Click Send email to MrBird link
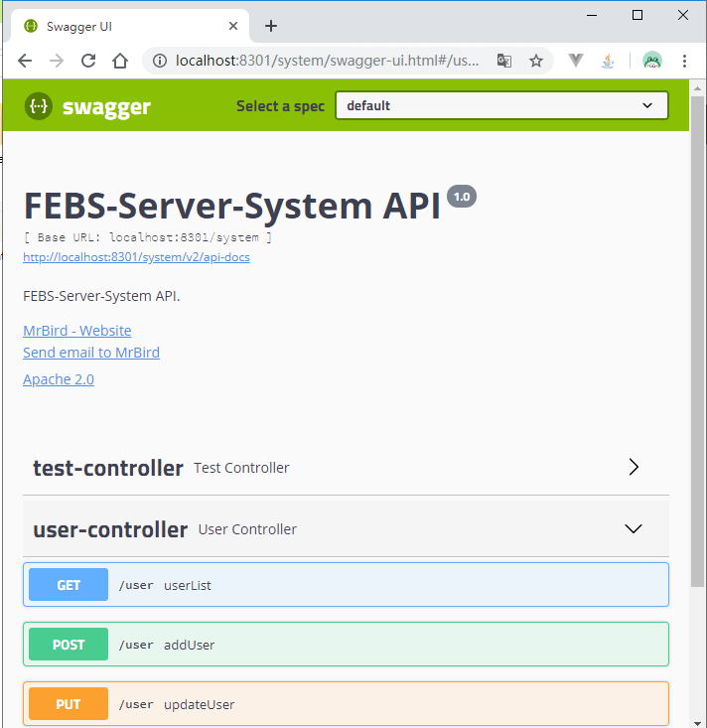Screen dimensions: 707x728 pyautogui.click(x=91, y=353)
